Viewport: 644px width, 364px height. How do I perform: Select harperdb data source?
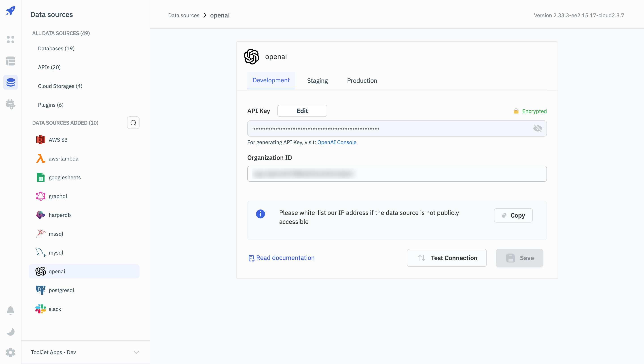tap(84, 215)
